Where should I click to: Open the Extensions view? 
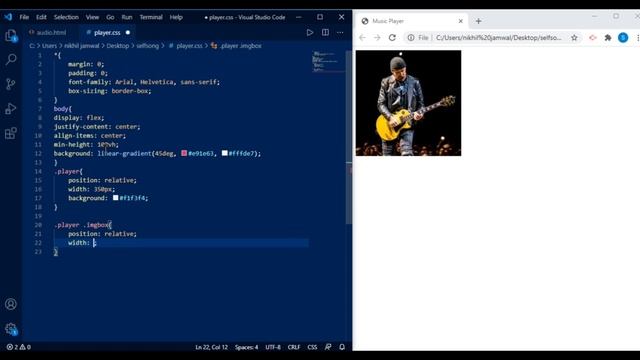tap(11, 133)
